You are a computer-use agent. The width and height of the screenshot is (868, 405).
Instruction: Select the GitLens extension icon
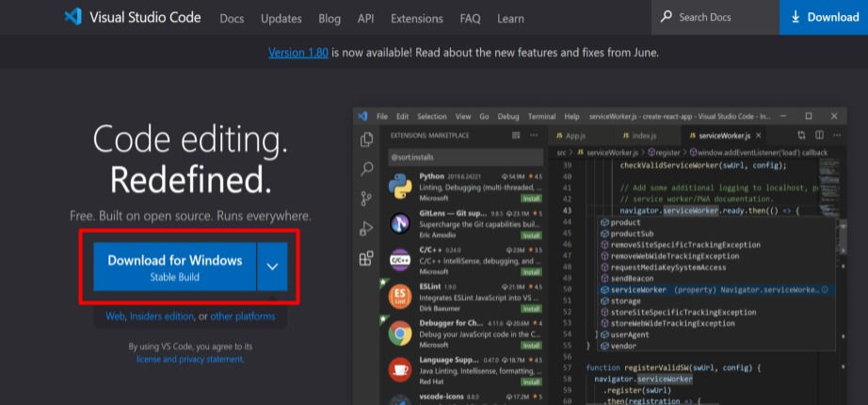click(399, 222)
